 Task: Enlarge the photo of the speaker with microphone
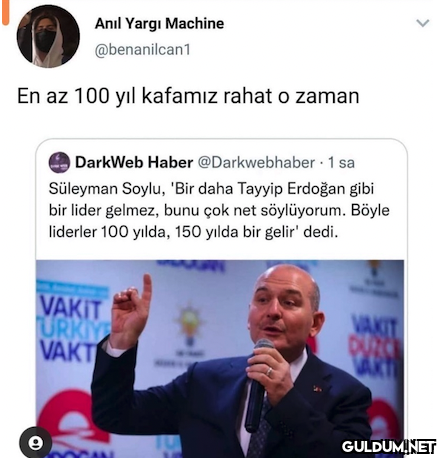(220, 359)
